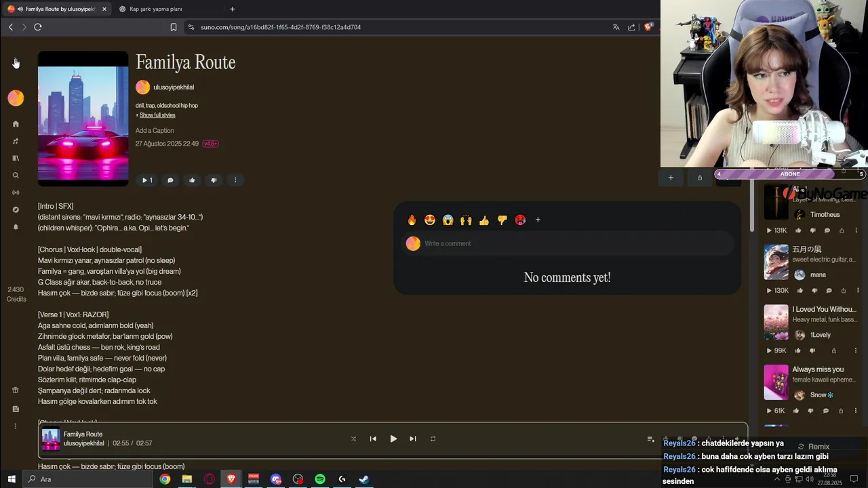Skip to previous track in player
Viewport: 868px width, 488px height.
click(x=373, y=439)
